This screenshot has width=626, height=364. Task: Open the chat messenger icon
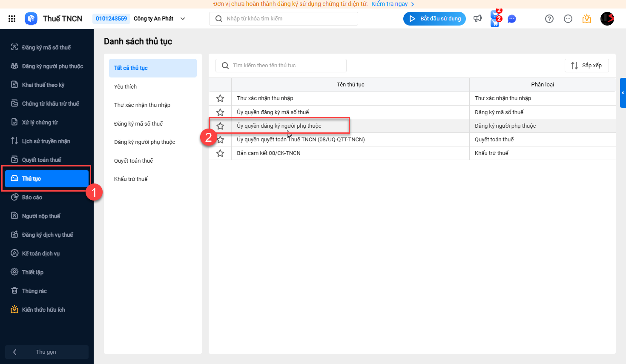(x=512, y=19)
